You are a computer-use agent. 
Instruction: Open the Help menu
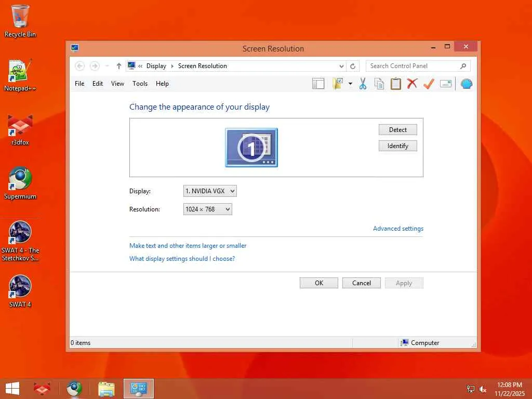(162, 84)
